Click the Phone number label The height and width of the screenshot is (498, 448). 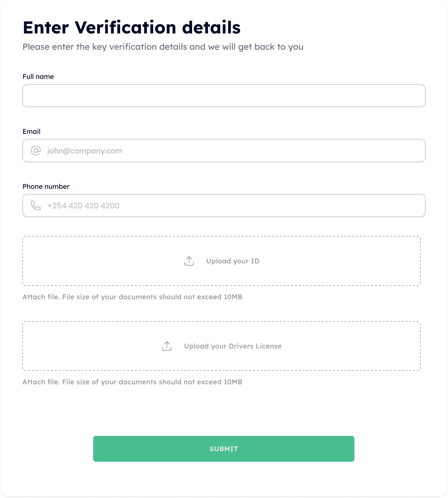[x=46, y=186]
